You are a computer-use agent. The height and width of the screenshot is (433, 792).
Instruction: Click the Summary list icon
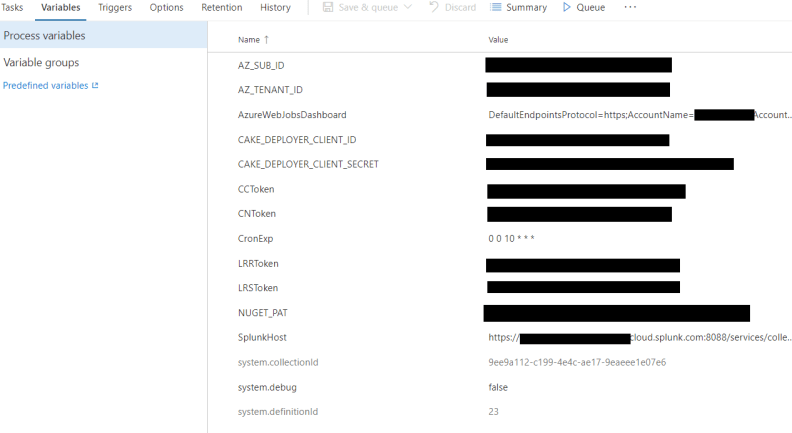(496, 7)
